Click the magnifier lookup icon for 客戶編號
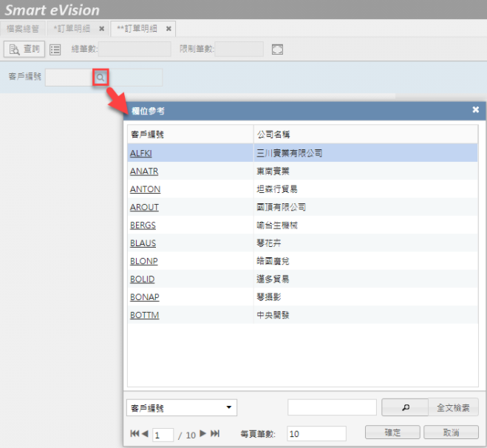Screen dimensions: 487x448 101,77
